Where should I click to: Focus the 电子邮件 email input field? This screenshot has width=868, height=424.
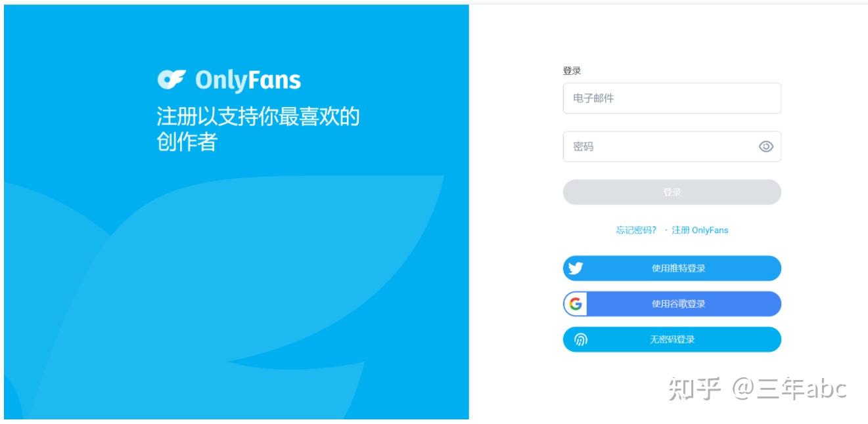[x=672, y=98]
